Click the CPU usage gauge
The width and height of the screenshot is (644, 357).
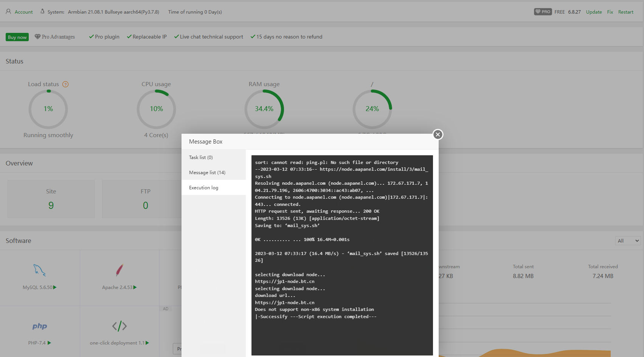[156, 109]
